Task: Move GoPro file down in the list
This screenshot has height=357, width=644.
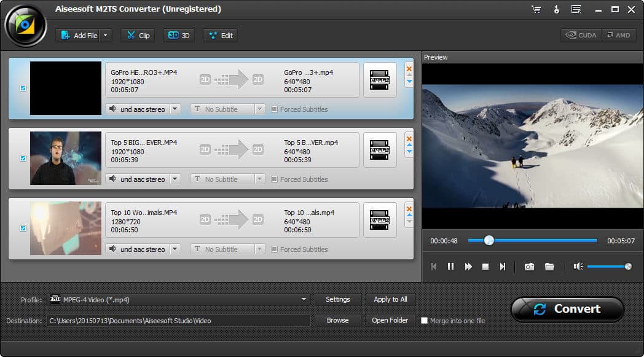Action: [409, 81]
